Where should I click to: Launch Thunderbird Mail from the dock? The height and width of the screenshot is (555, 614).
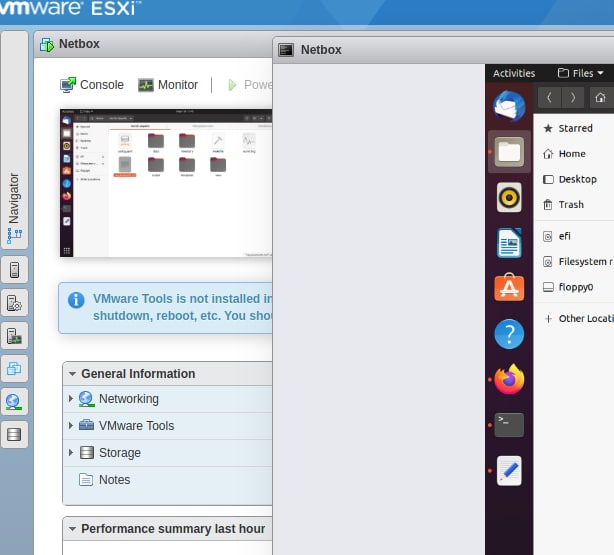pyautogui.click(x=509, y=106)
